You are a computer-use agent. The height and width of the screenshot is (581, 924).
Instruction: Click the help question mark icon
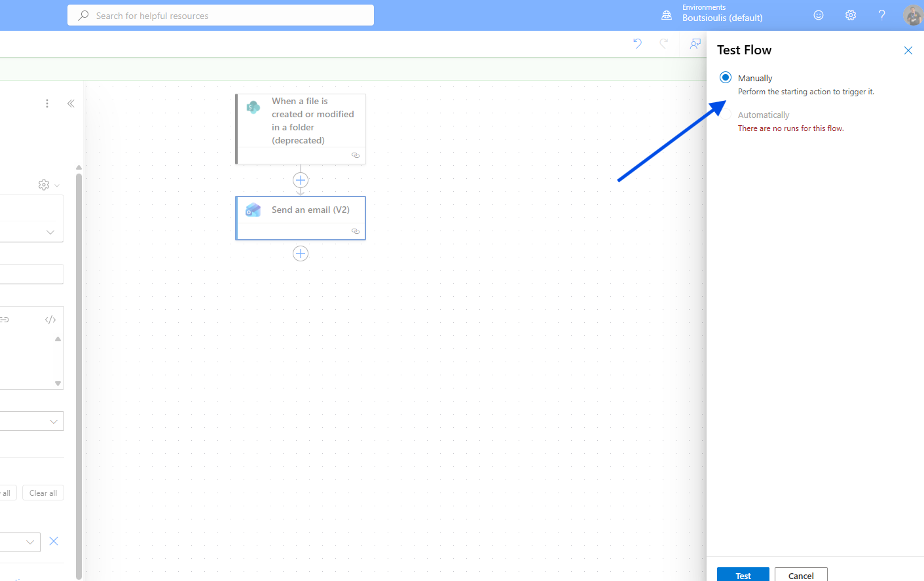click(x=881, y=15)
